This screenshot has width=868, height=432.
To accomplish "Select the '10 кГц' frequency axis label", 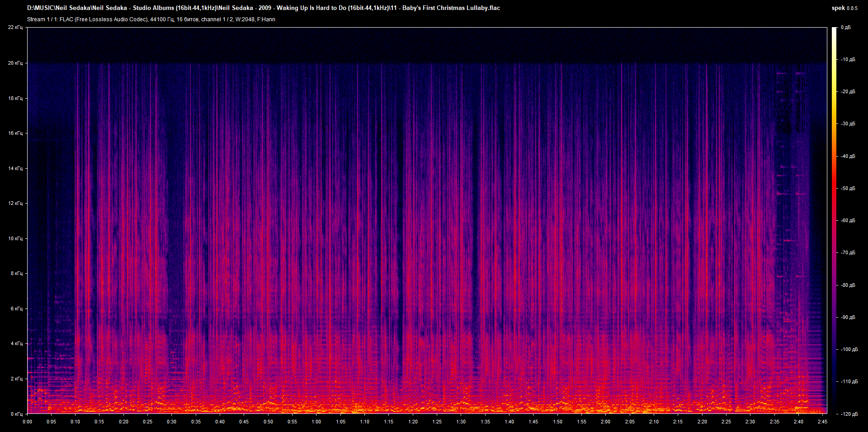I will pyautogui.click(x=15, y=238).
